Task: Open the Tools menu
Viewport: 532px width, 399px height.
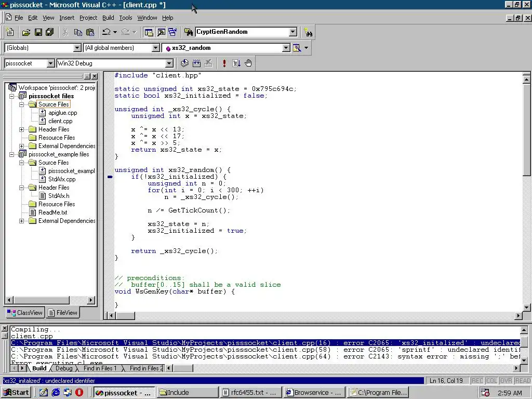Action: pos(126,18)
